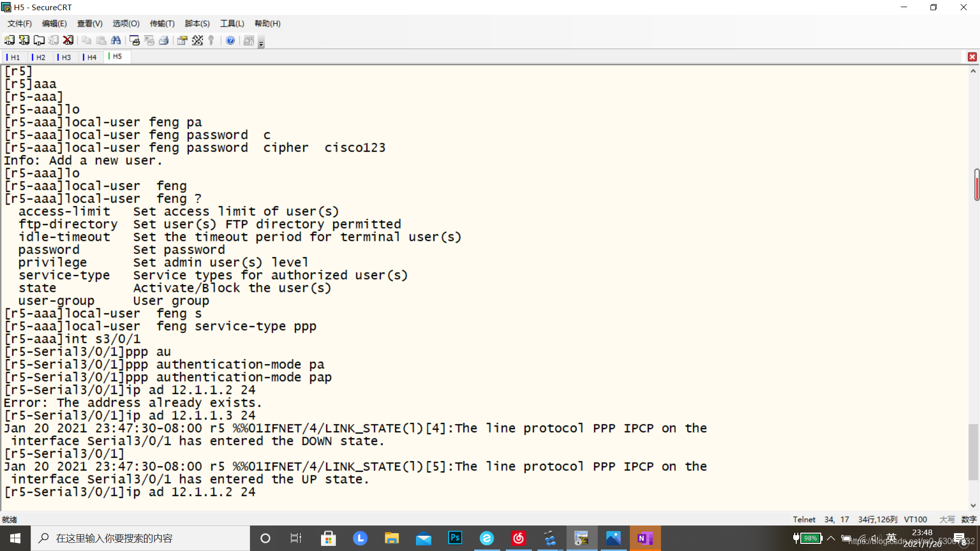The height and width of the screenshot is (551, 980).
Task: Click the terminal scrollbar up arrow
Action: point(973,71)
